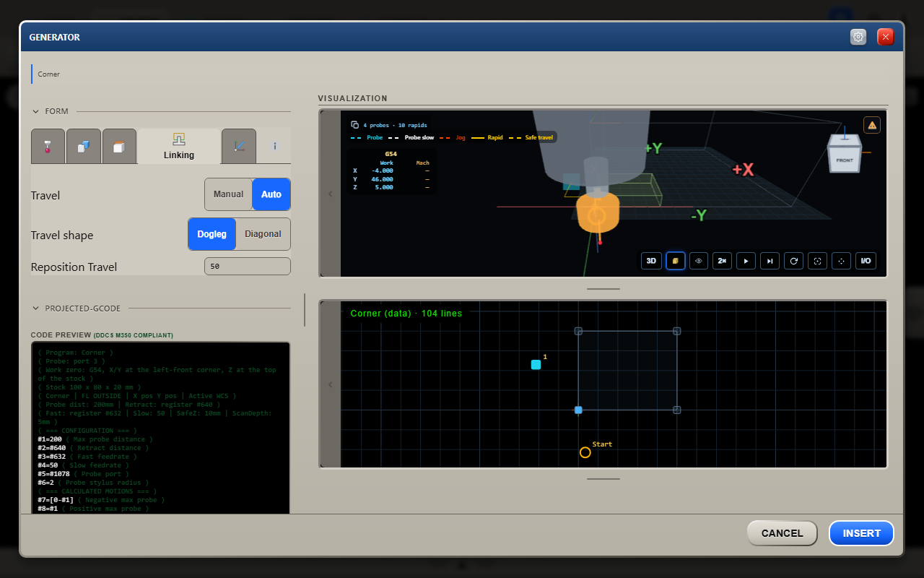The height and width of the screenshot is (578, 924).
Task: Click the divider handle below the 2D view
Action: 603,479
